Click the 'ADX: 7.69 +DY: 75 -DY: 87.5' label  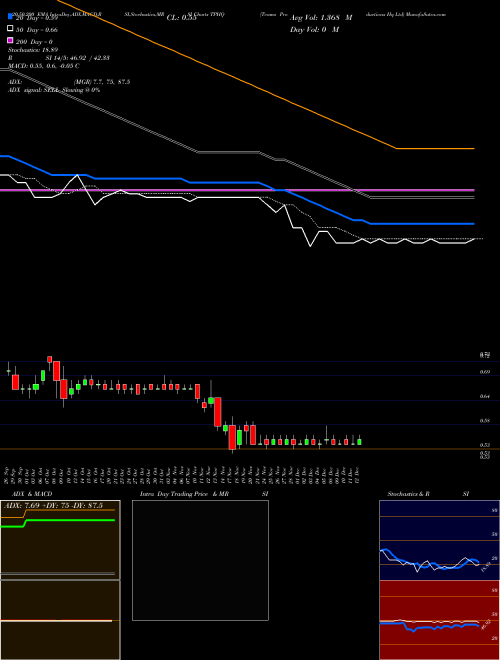pos(53,506)
